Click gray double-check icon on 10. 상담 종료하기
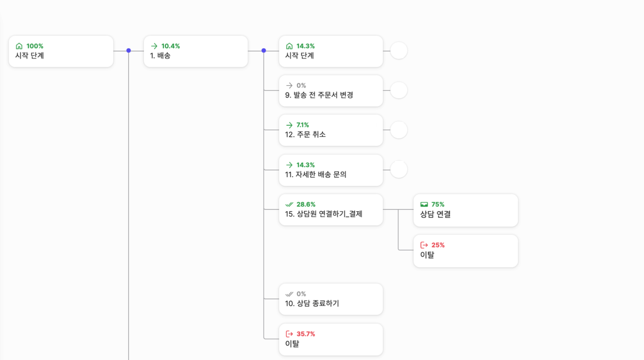Image resolution: width=644 pixels, height=360 pixels. click(289, 294)
